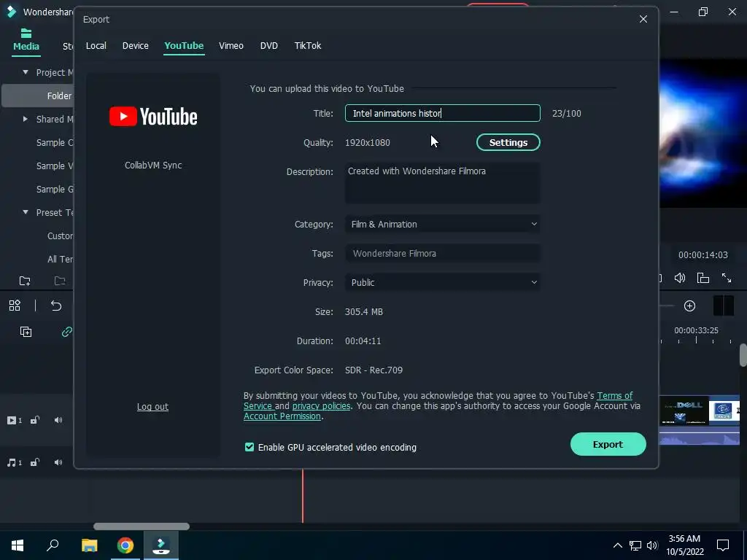Viewport: 747px width, 560px height.
Task: Toggle the lock on audio track 1
Action: 35,462
